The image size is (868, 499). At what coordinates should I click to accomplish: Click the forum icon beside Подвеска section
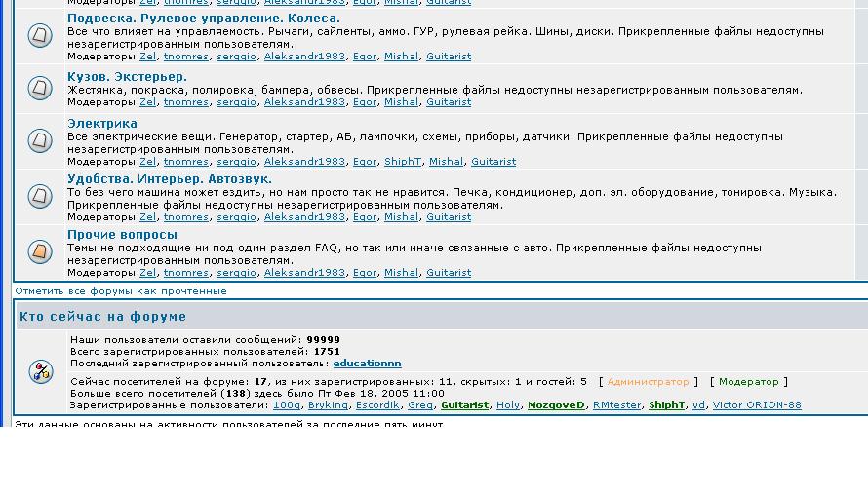40,36
